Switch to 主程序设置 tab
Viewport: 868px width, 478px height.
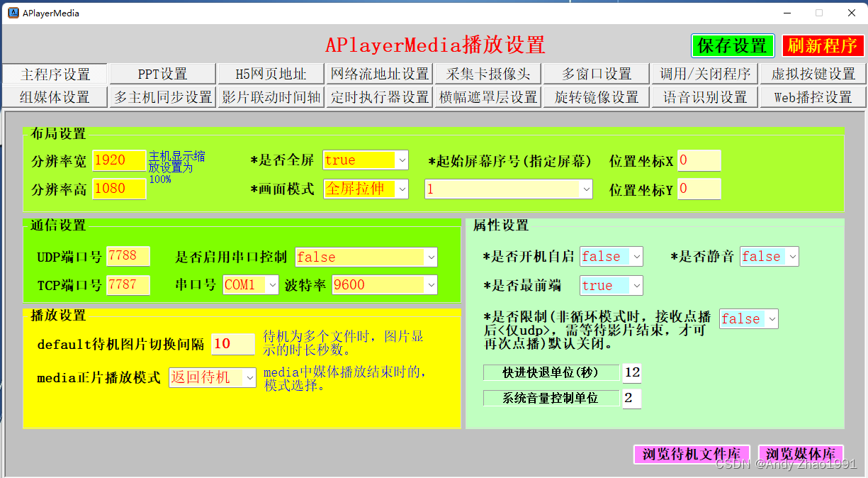(x=55, y=74)
